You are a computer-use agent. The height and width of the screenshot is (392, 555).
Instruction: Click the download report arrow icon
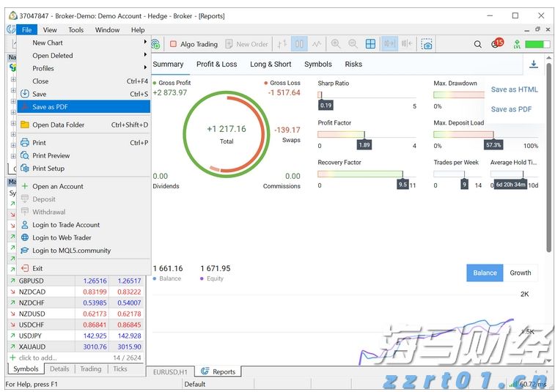point(533,64)
